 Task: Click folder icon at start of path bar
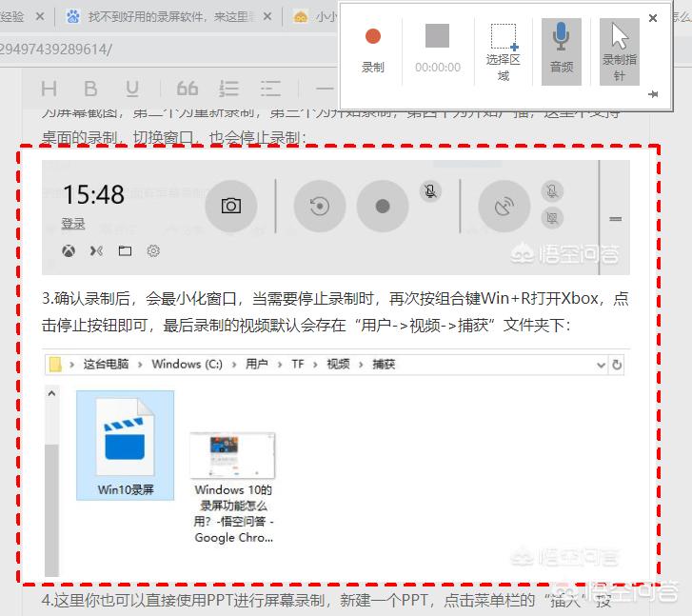click(x=55, y=365)
